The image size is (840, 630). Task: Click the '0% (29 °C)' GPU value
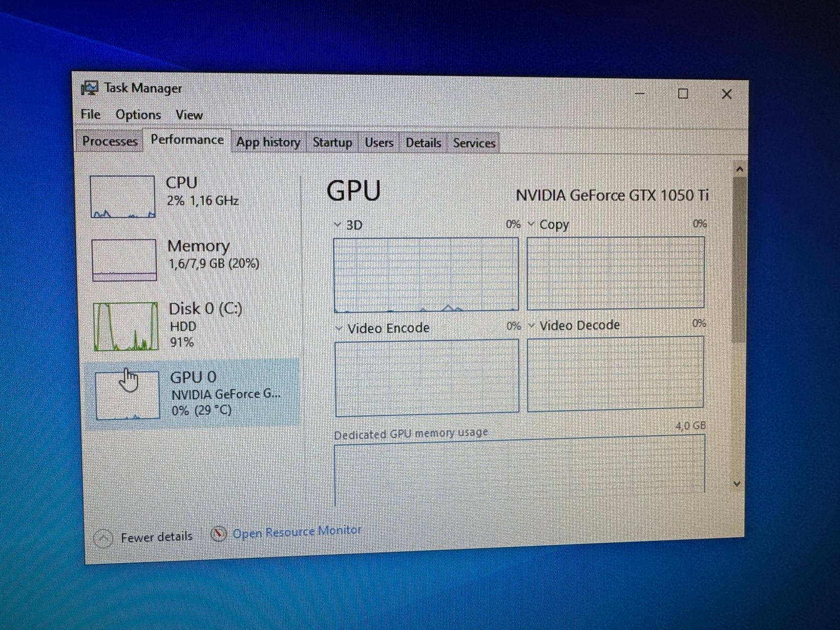202,410
